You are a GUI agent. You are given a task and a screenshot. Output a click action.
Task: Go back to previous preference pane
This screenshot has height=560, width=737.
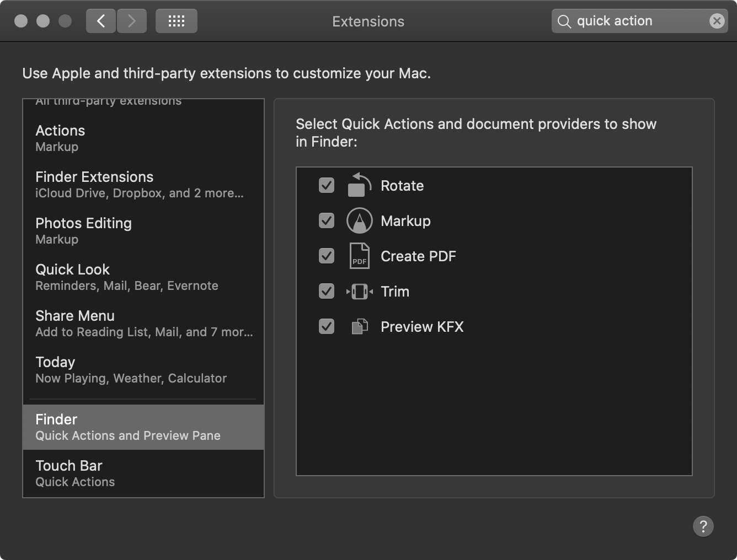tap(101, 21)
